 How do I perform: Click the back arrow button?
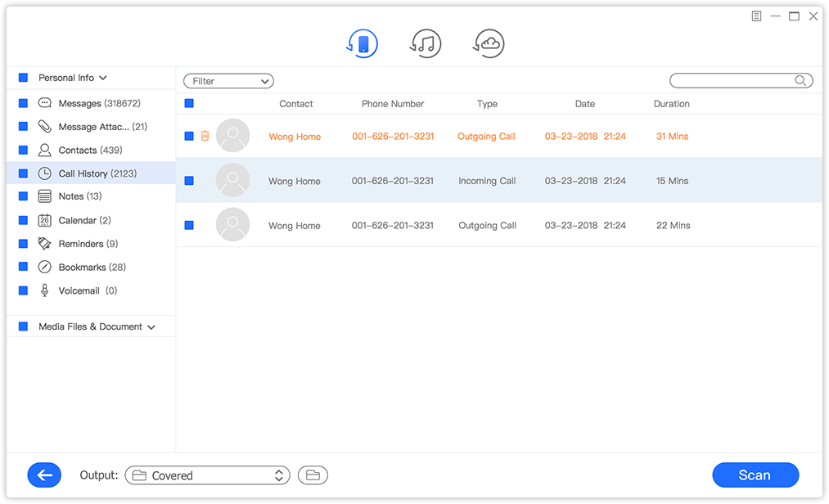pyautogui.click(x=44, y=475)
